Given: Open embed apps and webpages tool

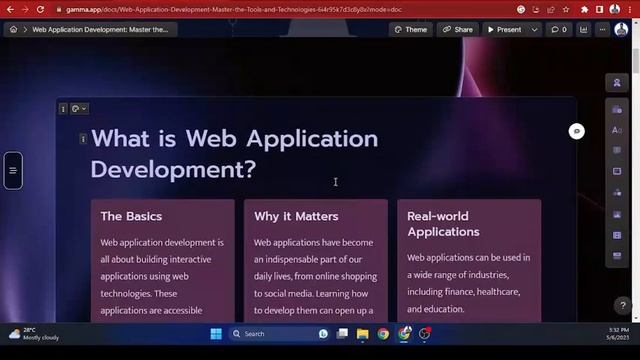Looking at the screenshot, I should (x=617, y=256).
